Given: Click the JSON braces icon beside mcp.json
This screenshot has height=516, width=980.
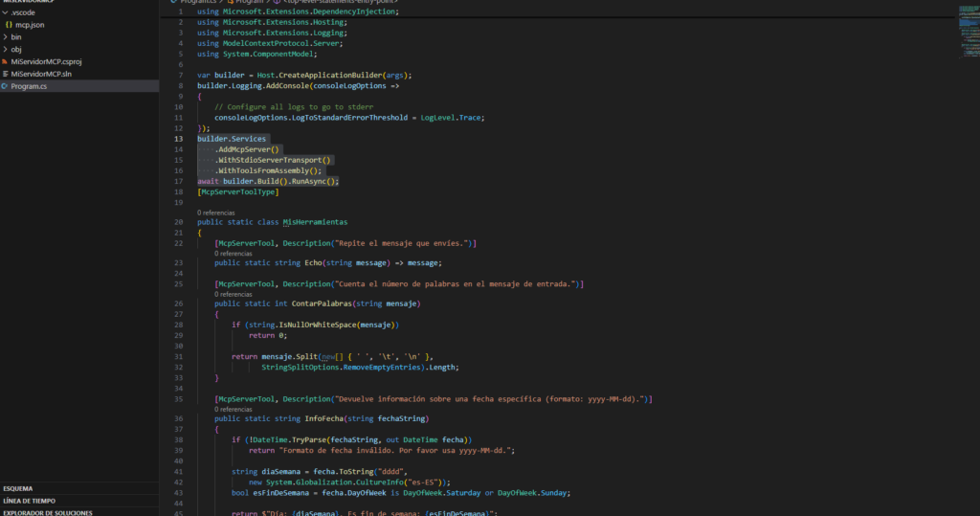Looking at the screenshot, I should tap(9, 24).
